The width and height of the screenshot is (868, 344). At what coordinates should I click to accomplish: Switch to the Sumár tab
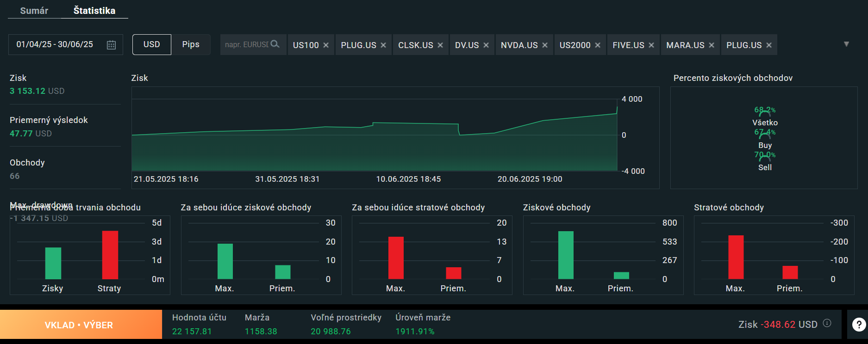[x=34, y=11]
